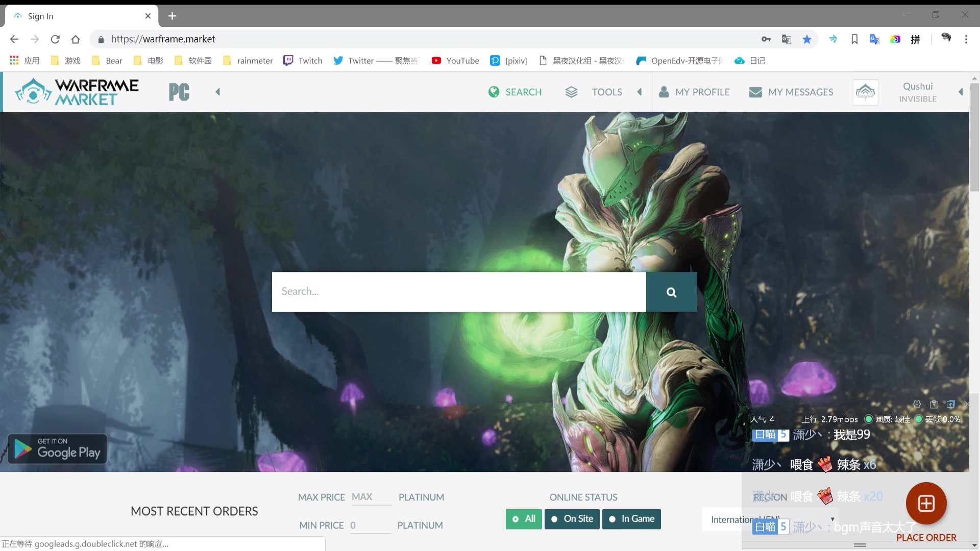Open stream overlay settings gear icon
Screen dimensions: 980x551
tap(917, 404)
